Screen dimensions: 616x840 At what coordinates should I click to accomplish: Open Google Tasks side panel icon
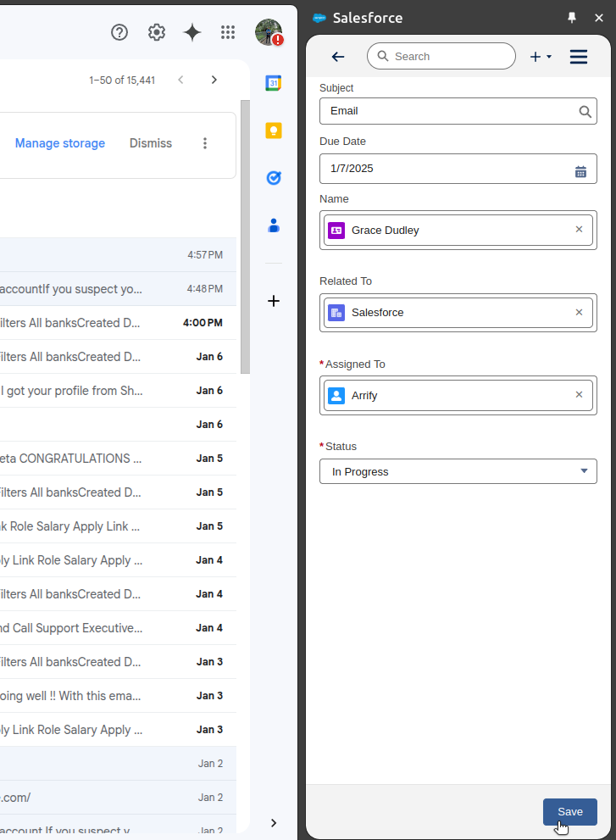point(274,178)
